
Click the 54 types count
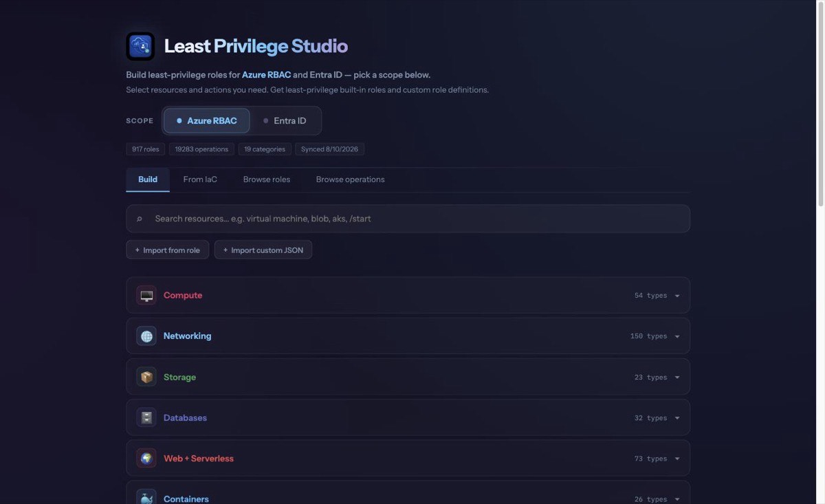click(650, 296)
